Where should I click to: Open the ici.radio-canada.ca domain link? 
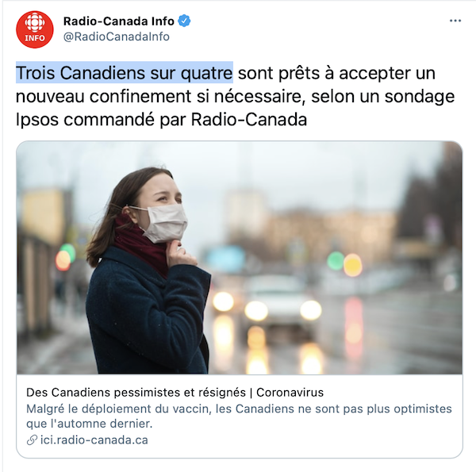click(x=94, y=440)
